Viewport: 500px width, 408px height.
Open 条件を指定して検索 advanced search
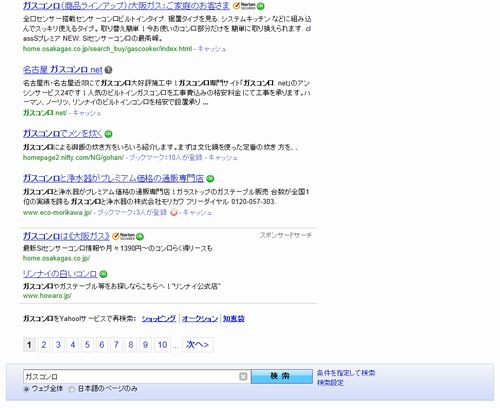tap(346, 373)
